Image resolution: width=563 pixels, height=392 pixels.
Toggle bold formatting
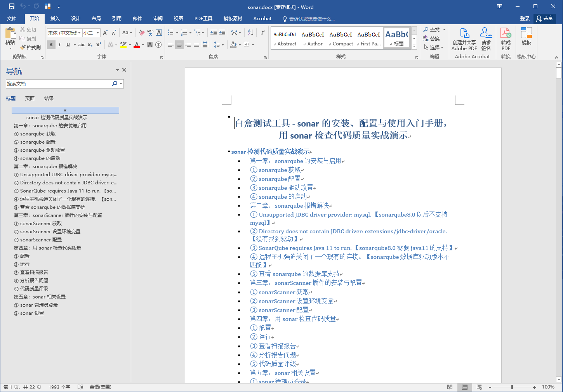click(51, 45)
